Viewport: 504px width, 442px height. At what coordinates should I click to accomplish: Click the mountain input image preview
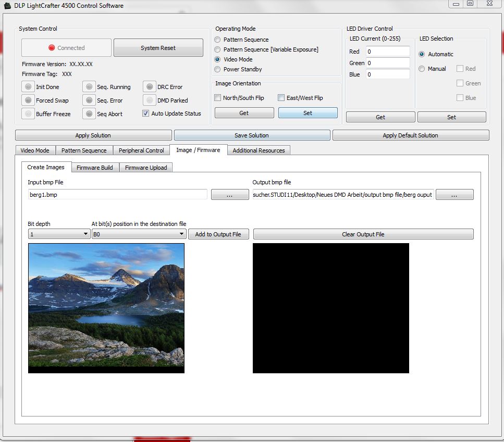tap(106, 308)
